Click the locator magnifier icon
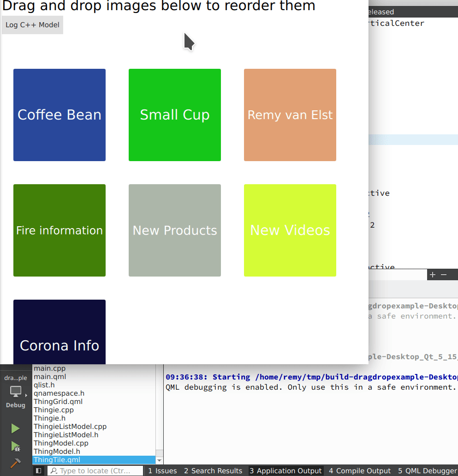458x476 pixels. click(x=54, y=471)
